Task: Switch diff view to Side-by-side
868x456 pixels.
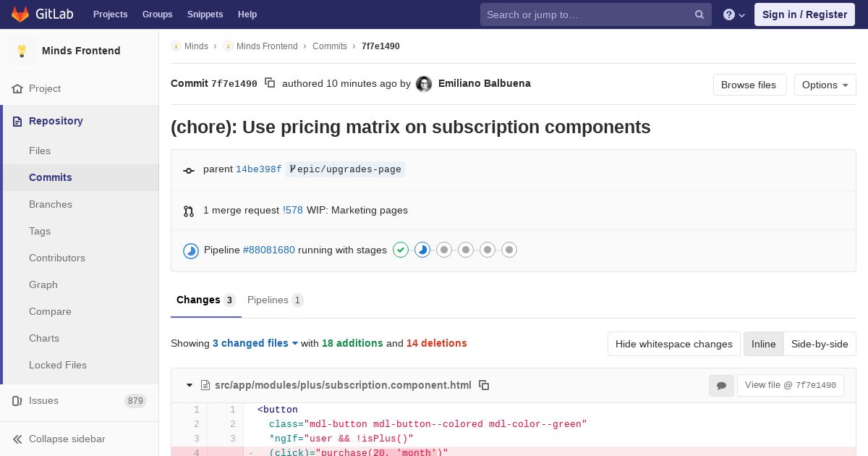Action: point(820,344)
